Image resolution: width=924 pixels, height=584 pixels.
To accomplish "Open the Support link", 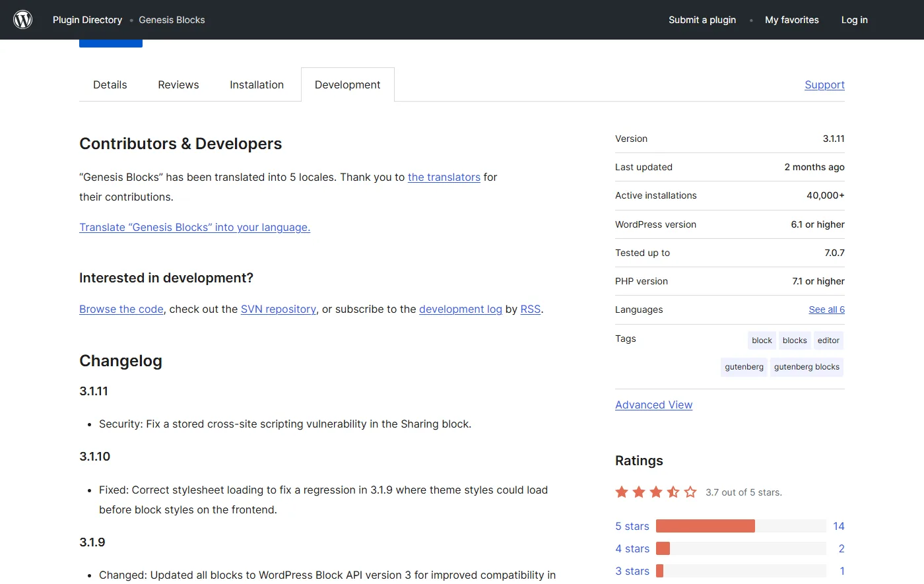I will (824, 84).
